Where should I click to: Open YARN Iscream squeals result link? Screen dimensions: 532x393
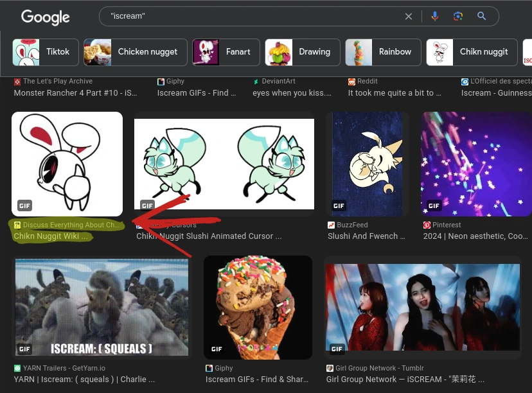point(84,379)
